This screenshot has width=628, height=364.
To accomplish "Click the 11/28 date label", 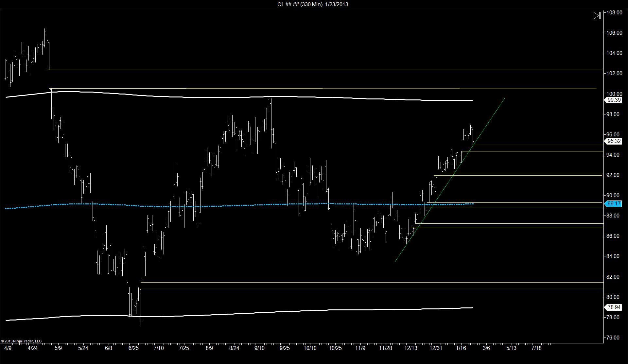I will (386, 348).
